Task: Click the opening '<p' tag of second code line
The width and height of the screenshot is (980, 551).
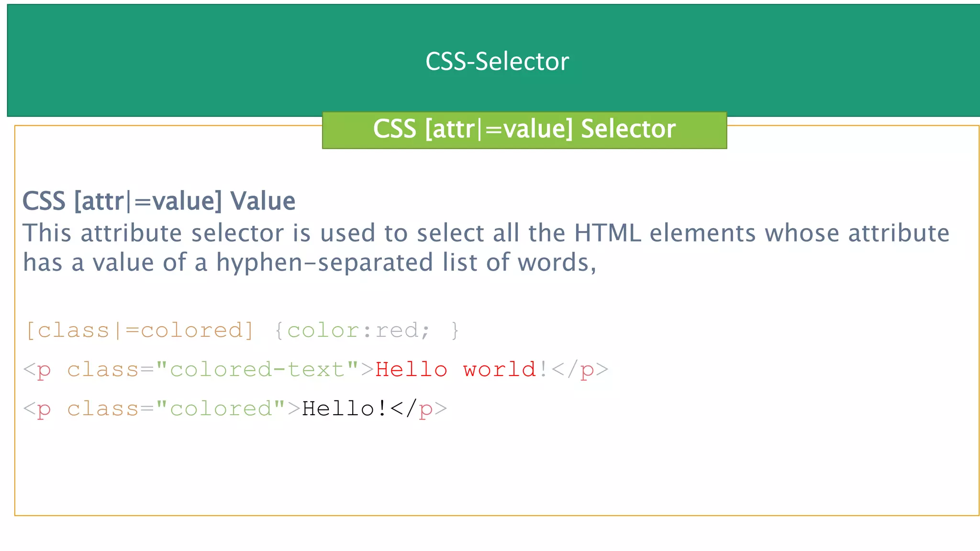Action: coord(37,370)
